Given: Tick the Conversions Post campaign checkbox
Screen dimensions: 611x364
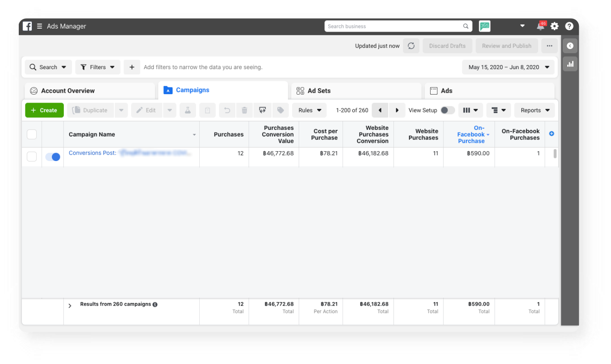Looking at the screenshot, I should 32,157.
